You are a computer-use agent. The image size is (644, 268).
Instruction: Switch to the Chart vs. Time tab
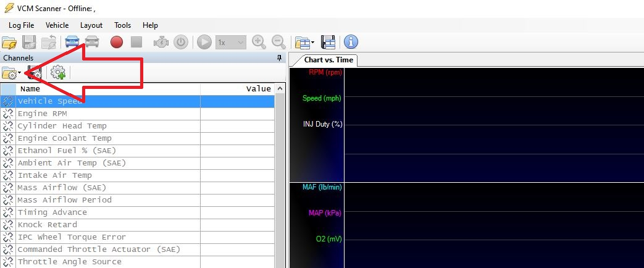point(328,60)
